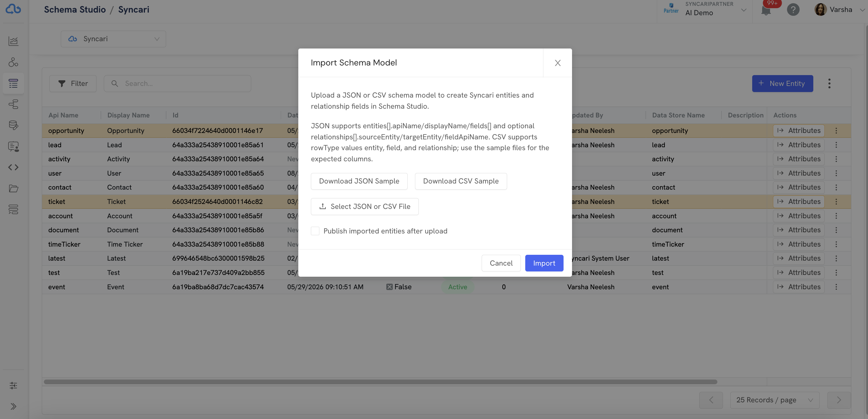
Task: Click the Import button
Action: click(544, 263)
